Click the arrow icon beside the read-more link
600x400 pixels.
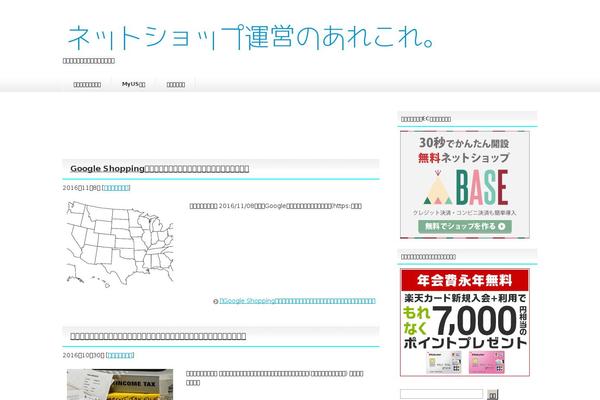pyautogui.click(x=215, y=301)
